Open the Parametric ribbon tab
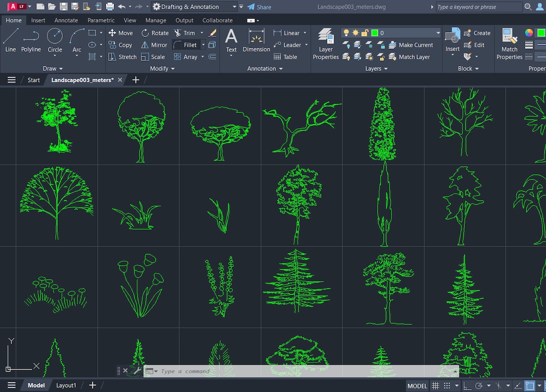This screenshot has width=546, height=392. 101,20
